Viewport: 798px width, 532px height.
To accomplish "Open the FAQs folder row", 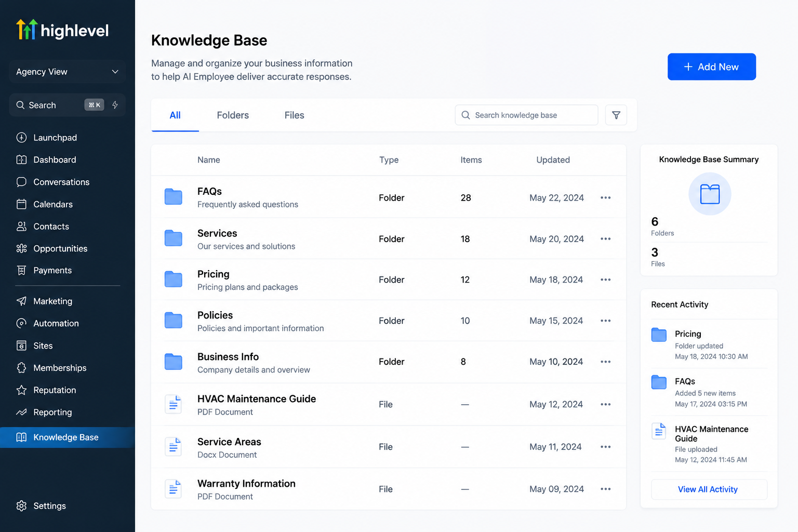I will tap(389, 197).
